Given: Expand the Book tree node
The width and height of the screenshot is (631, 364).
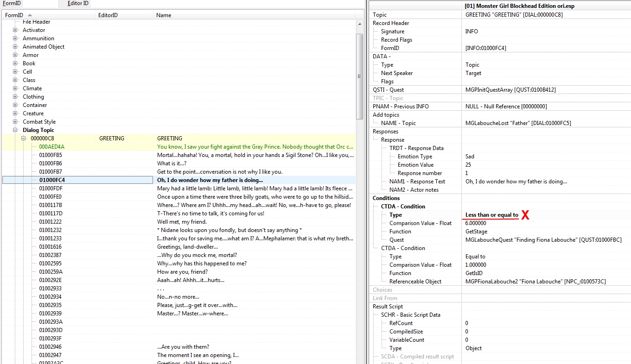Looking at the screenshot, I should [x=15, y=63].
